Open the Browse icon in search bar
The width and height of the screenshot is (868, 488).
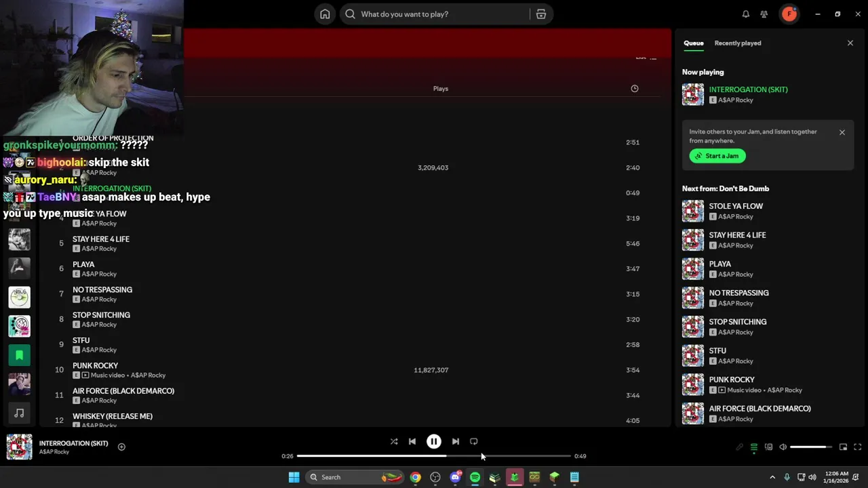(541, 14)
